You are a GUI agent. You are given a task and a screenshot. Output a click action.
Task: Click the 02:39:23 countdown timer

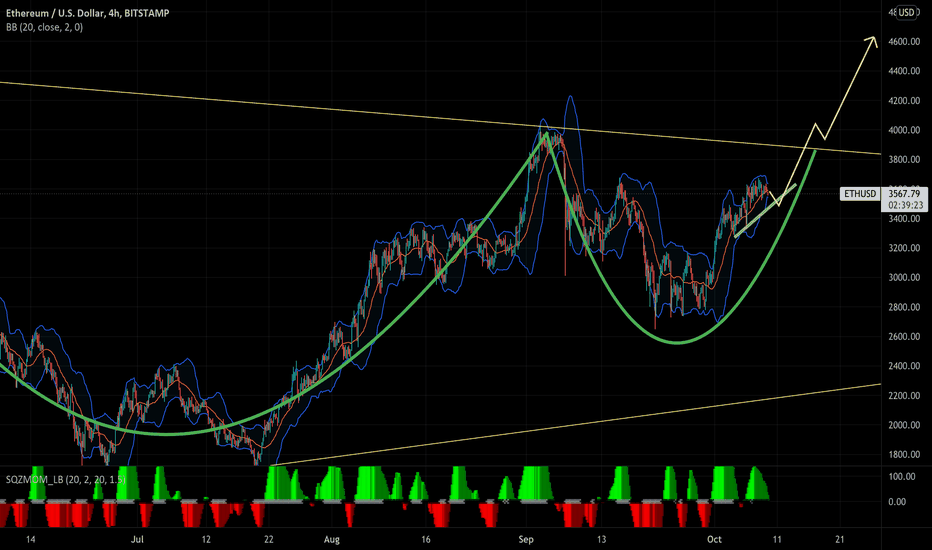[x=905, y=205]
